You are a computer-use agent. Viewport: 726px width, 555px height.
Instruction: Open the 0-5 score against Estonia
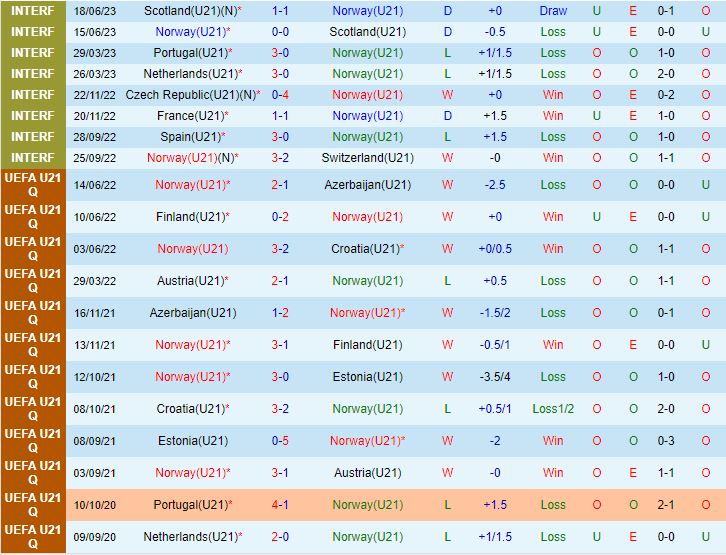tap(280, 441)
